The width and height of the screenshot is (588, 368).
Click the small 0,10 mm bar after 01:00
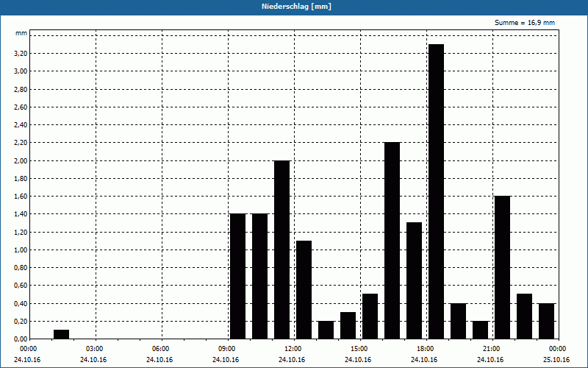click(x=62, y=334)
